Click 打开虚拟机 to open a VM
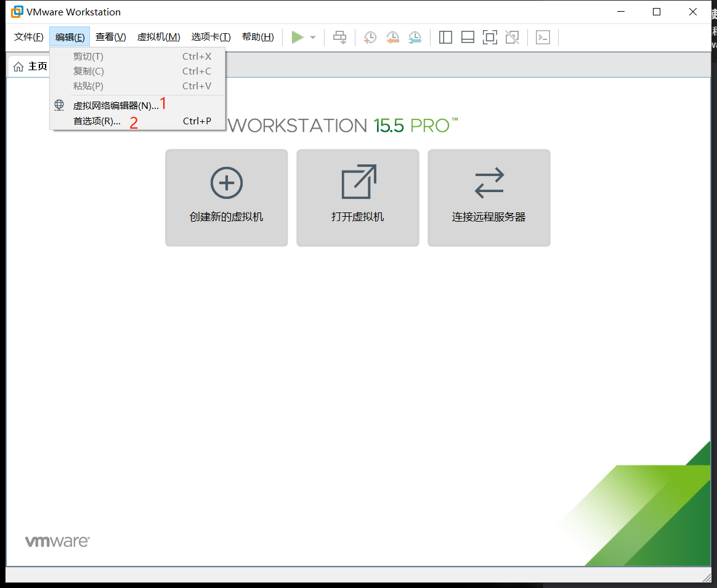 coord(357,198)
